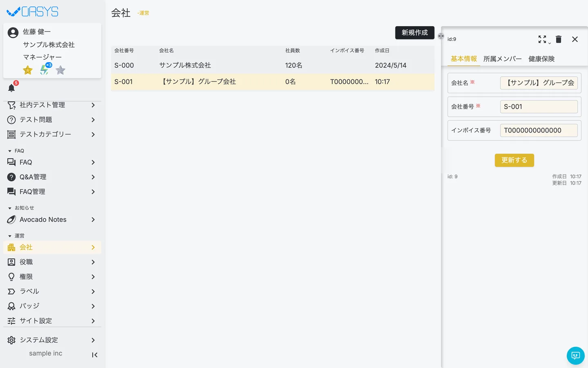Viewport: 588px width, 368px height.
Task: Select the gold star badge
Action: (28, 70)
